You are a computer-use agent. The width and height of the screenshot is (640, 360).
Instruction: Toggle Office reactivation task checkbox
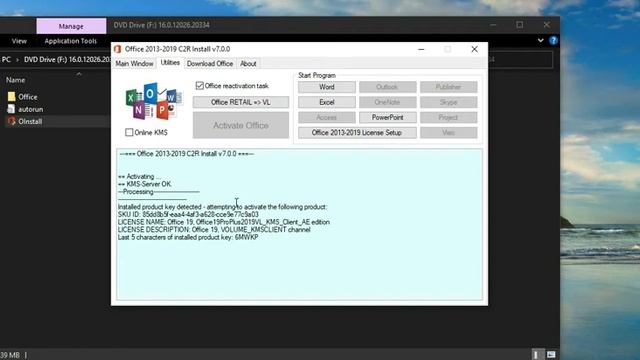[x=200, y=86]
